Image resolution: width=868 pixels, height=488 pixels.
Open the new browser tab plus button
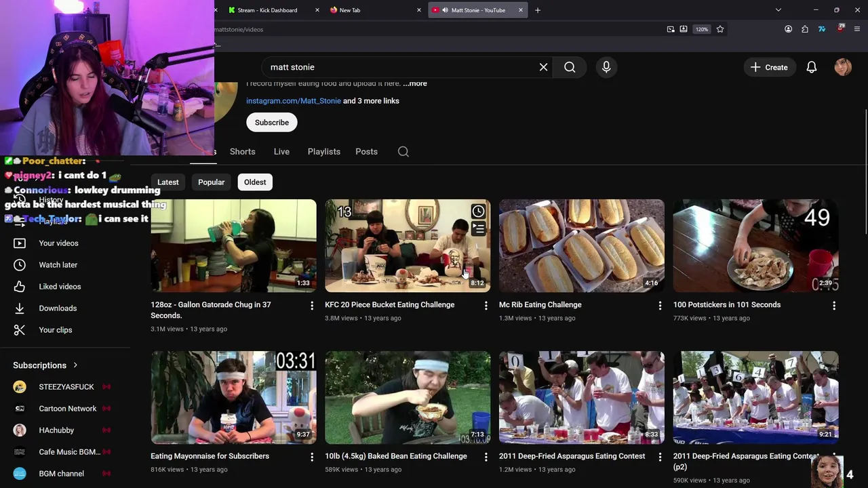tap(538, 10)
